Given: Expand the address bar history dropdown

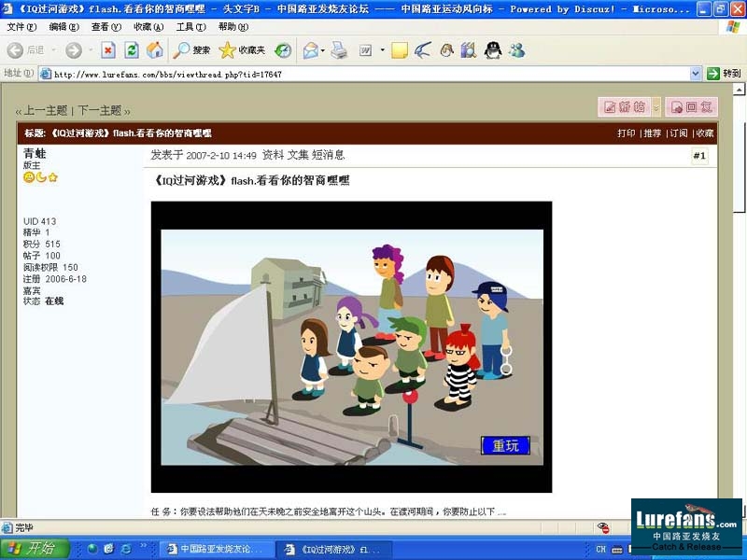Looking at the screenshot, I should pyautogui.click(x=696, y=74).
